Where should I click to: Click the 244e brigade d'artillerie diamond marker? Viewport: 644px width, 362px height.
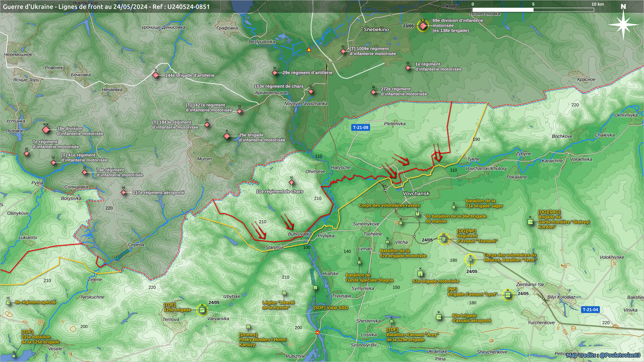point(156,75)
